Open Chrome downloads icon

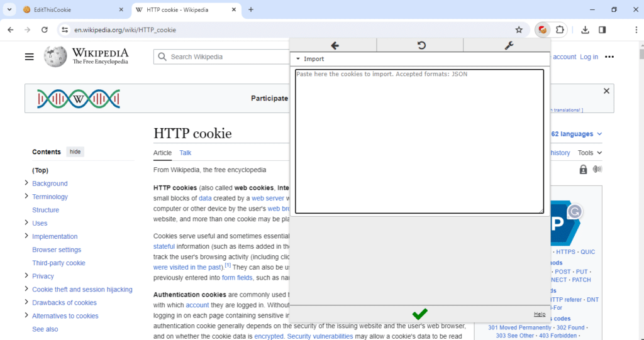coord(586,30)
